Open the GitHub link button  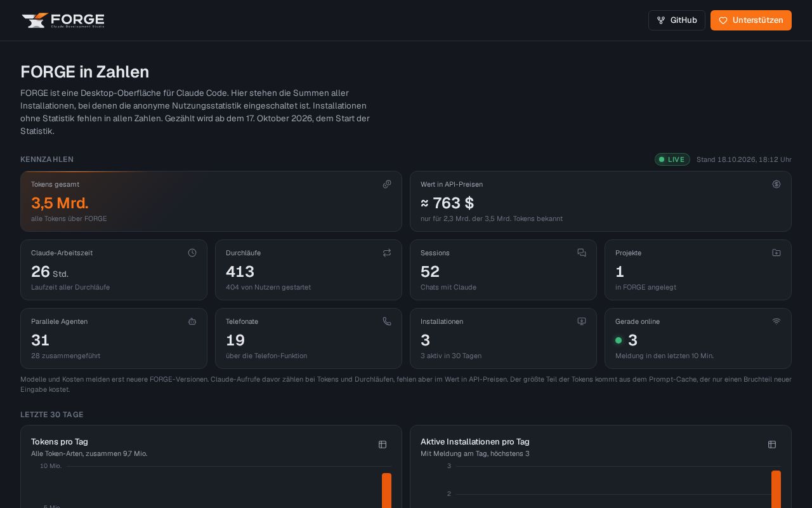pyautogui.click(x=677, y=20)
